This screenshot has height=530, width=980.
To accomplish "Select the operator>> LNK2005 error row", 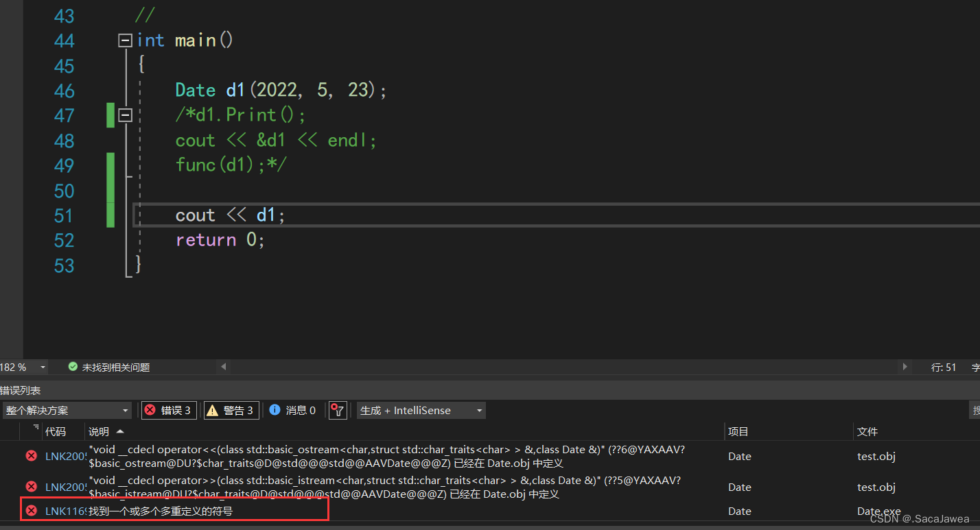I will [x=490, y=487].
